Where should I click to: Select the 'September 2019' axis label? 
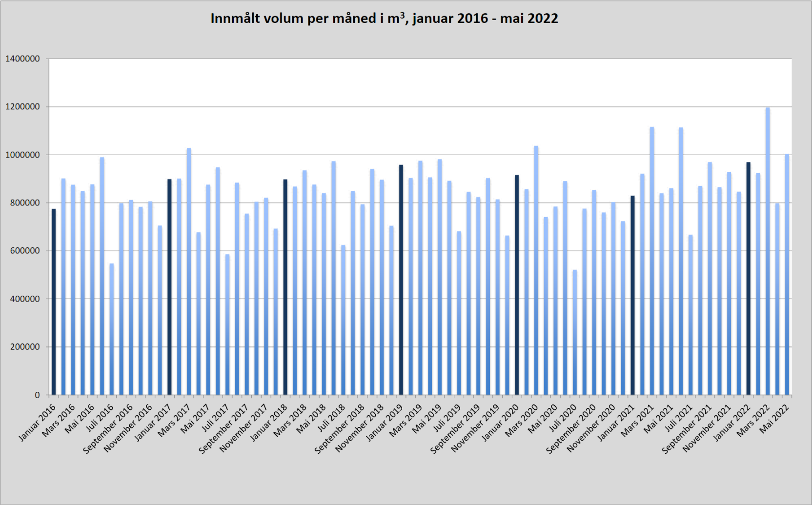[455, 429]
